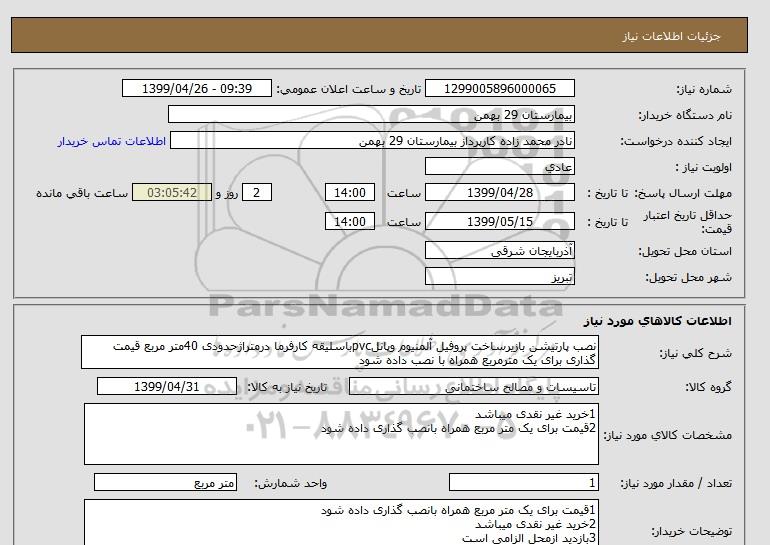Click the استان محل تحویل label
Screen dimensions: 770x545
(x=685, y=251)
